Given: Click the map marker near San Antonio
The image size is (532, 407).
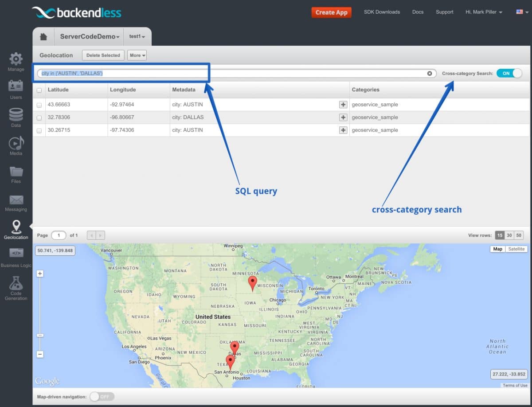Looking at the screenshot, I should [x=230, y=362].
